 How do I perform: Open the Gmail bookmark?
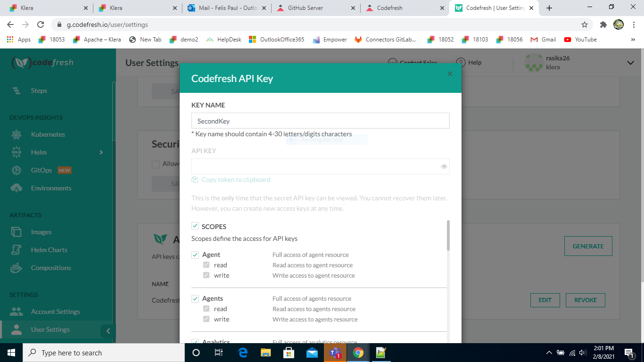pos(544,40)
